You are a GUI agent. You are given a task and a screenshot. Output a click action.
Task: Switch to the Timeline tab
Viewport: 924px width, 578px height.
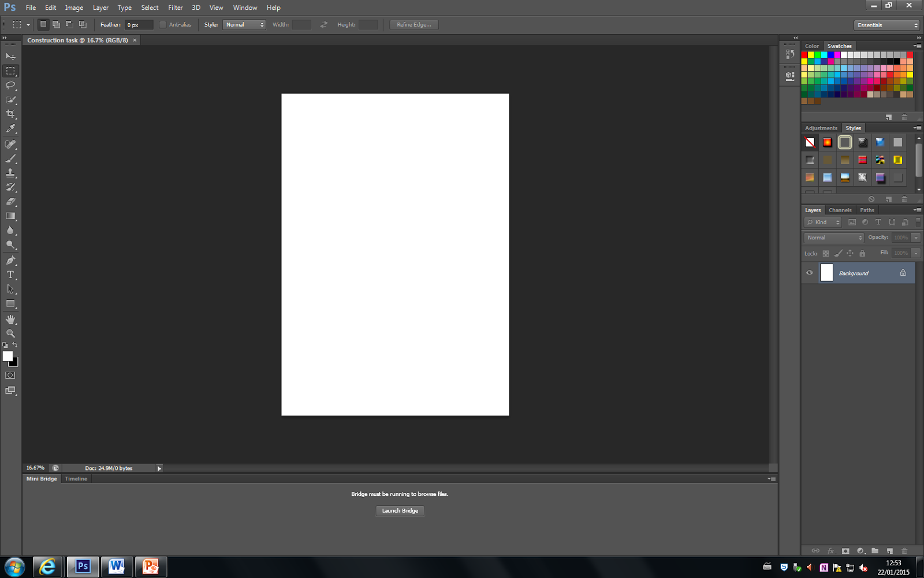coord(76,479)
